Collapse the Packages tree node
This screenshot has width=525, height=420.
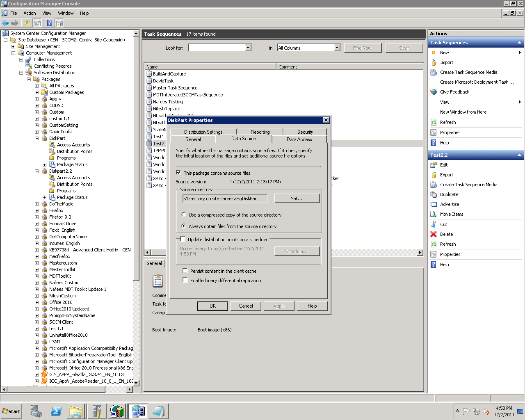click(29, 79)
